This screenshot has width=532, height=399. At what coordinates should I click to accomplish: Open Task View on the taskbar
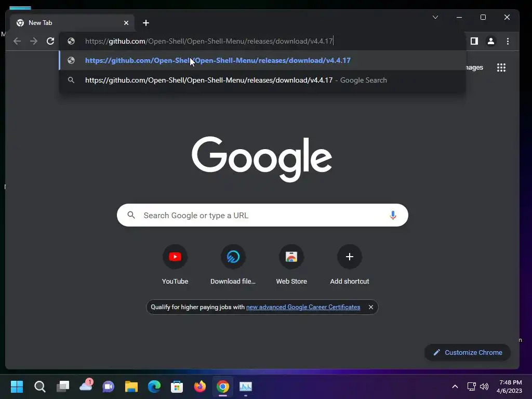(x=63, y=387)
